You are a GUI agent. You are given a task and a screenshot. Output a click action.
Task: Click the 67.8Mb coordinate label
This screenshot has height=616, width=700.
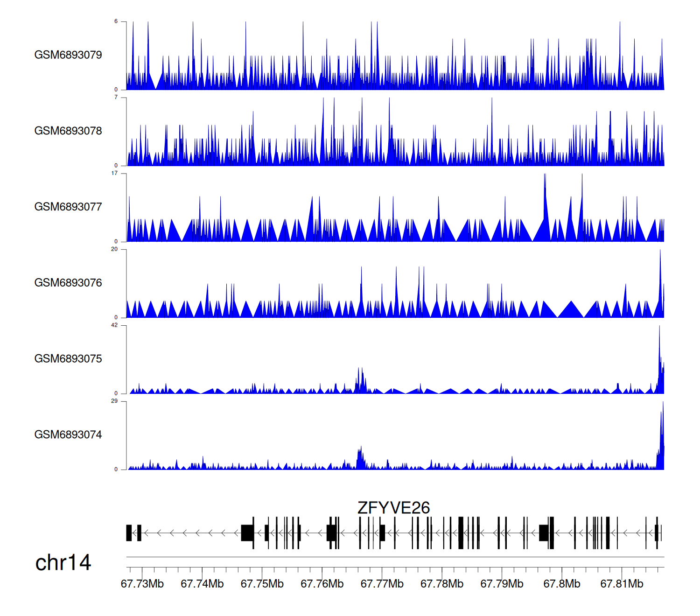point(562,584)
